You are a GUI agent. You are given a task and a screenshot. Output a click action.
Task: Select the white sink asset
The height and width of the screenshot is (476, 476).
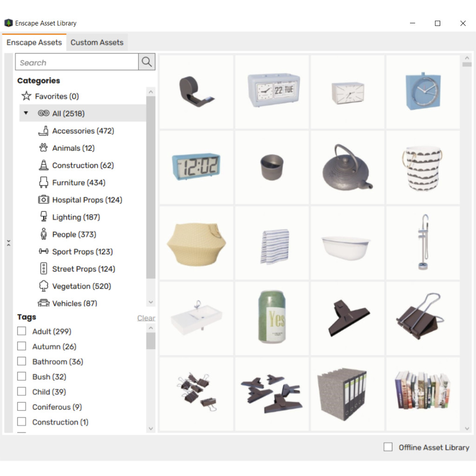coord(197,318)
